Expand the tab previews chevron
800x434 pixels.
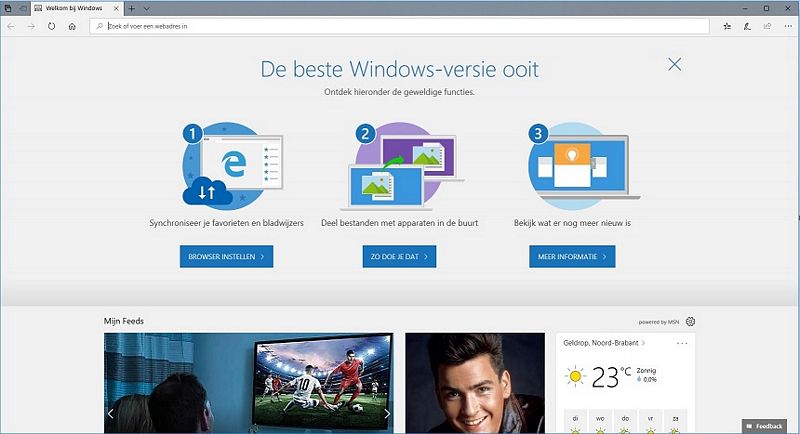(x=146, y=9)
